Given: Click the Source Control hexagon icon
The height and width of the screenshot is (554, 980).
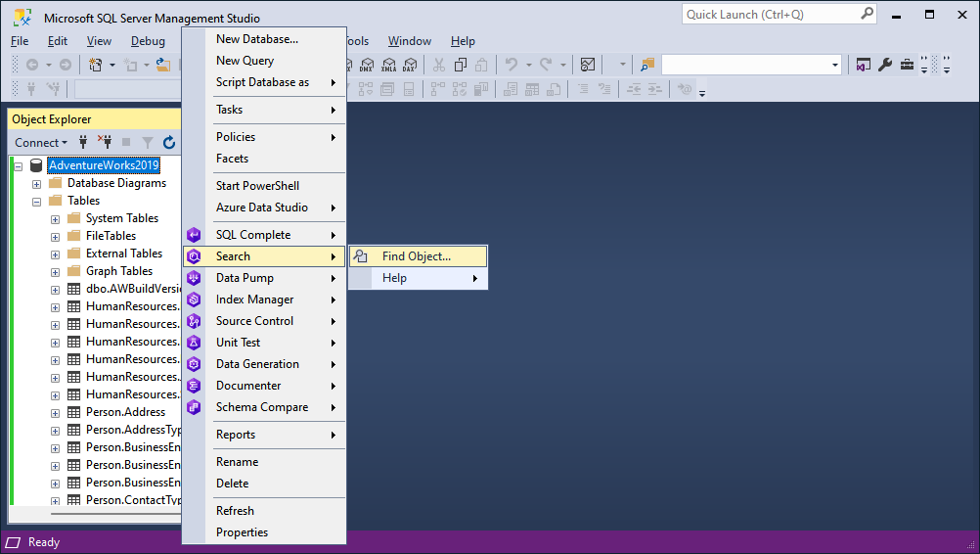Looking at the screenshot, I should point(194,321).
